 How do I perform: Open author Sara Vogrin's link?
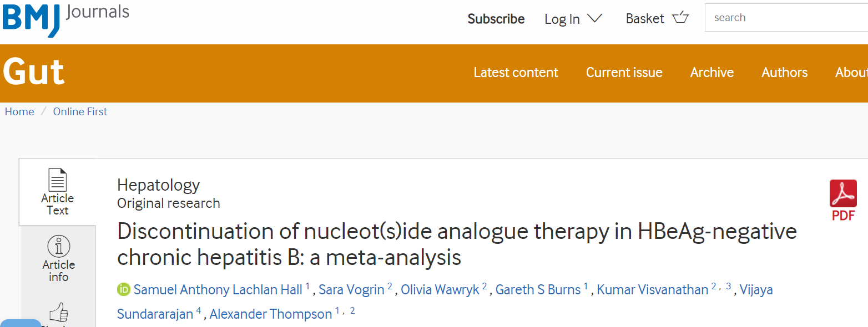coord(351,290)
